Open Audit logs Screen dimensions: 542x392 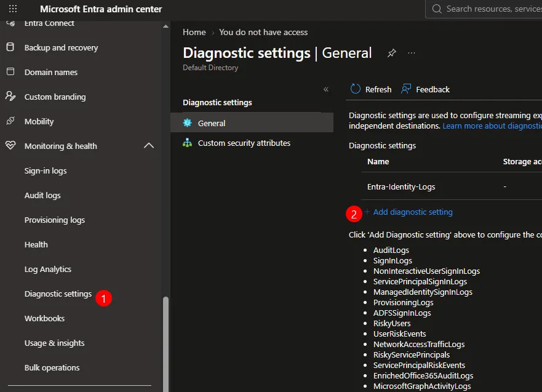[x=42, y=195]
